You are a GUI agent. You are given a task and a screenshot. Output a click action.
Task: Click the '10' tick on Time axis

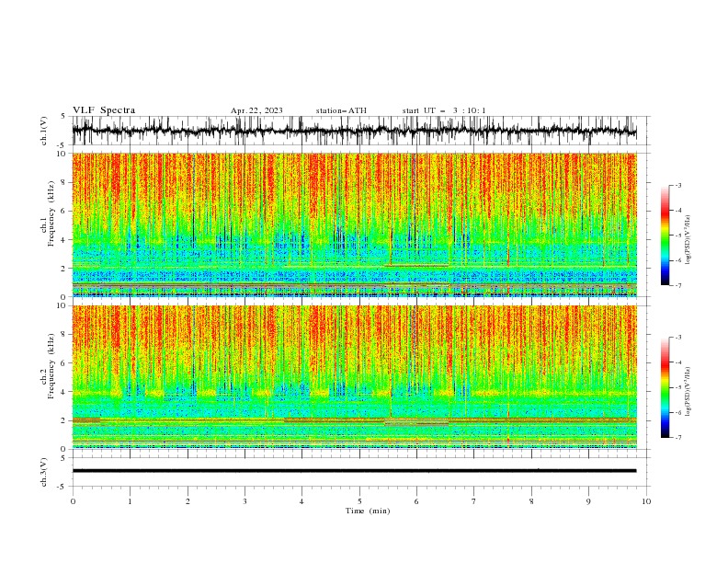646,501
